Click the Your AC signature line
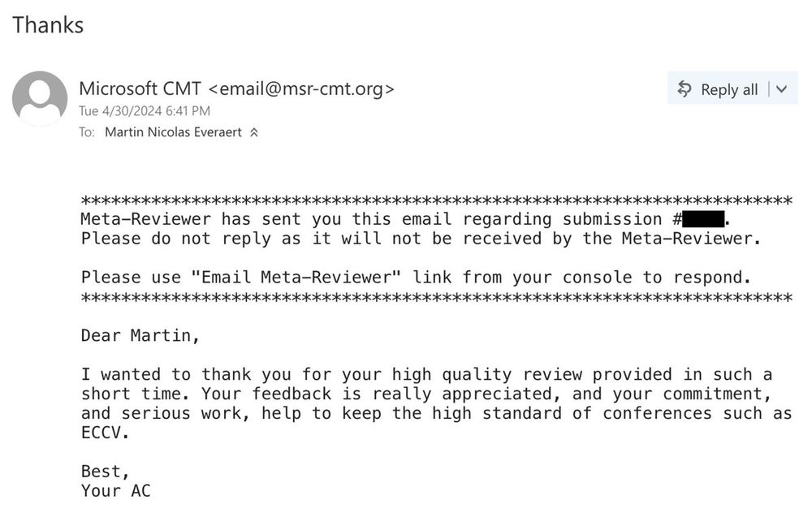The height and width of the screenshot is (517, 812). click(116, 490)
